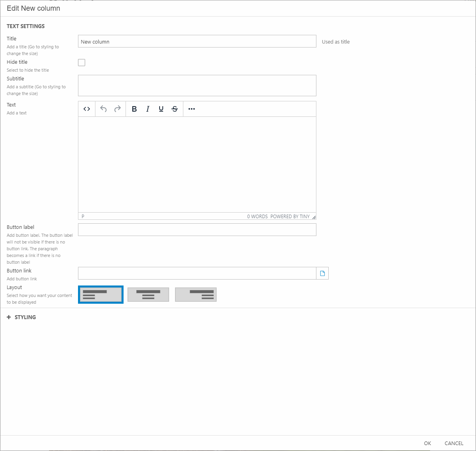
Task: Apply strikethrough formatting in the editor
Action: click(175, 109)
